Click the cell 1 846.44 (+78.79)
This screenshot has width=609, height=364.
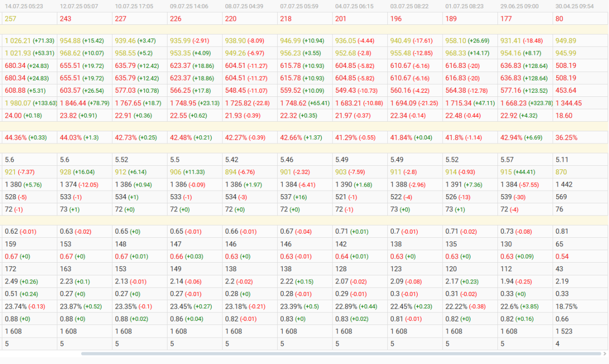click(85, 103)
